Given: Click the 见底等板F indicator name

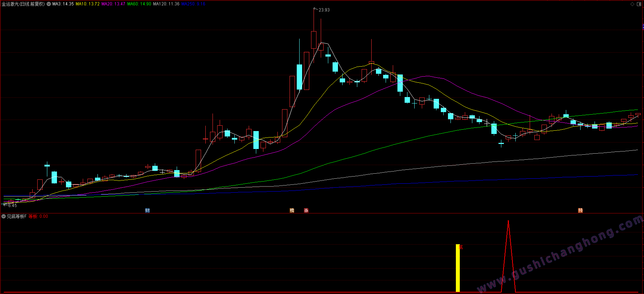Looking at the screenshot, I should pyautogui.click(x=17, y=216).
